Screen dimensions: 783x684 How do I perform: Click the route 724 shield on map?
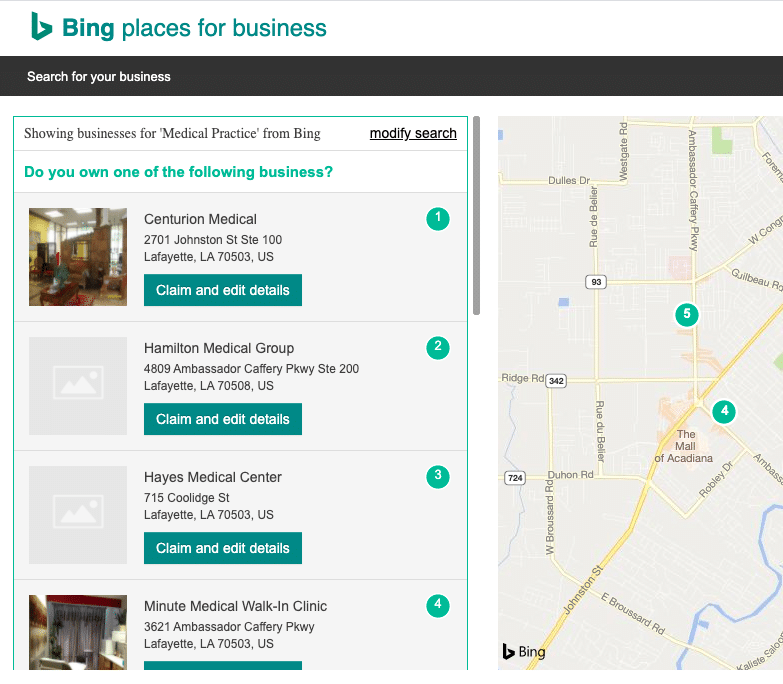515,478
